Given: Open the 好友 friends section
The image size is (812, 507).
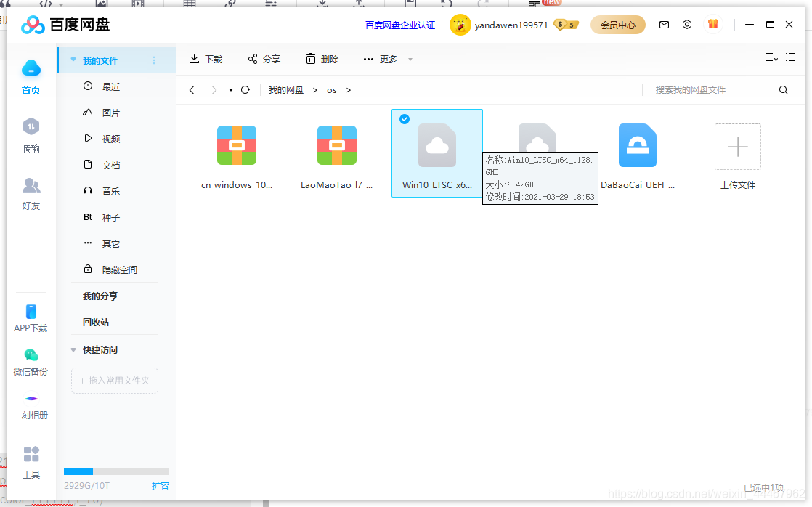Looking at the screenshot, I should pos(31,194).
